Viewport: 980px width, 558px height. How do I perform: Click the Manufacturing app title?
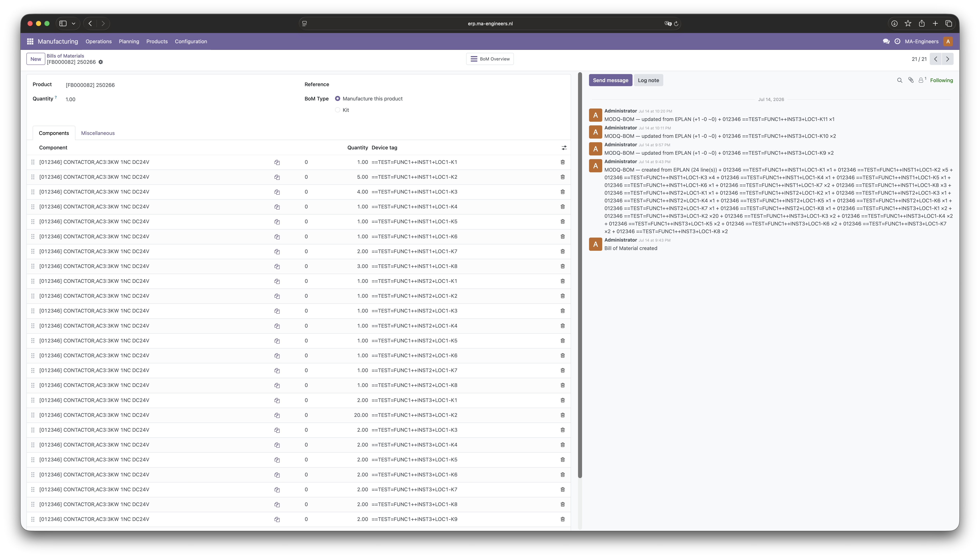coord(58,41)
